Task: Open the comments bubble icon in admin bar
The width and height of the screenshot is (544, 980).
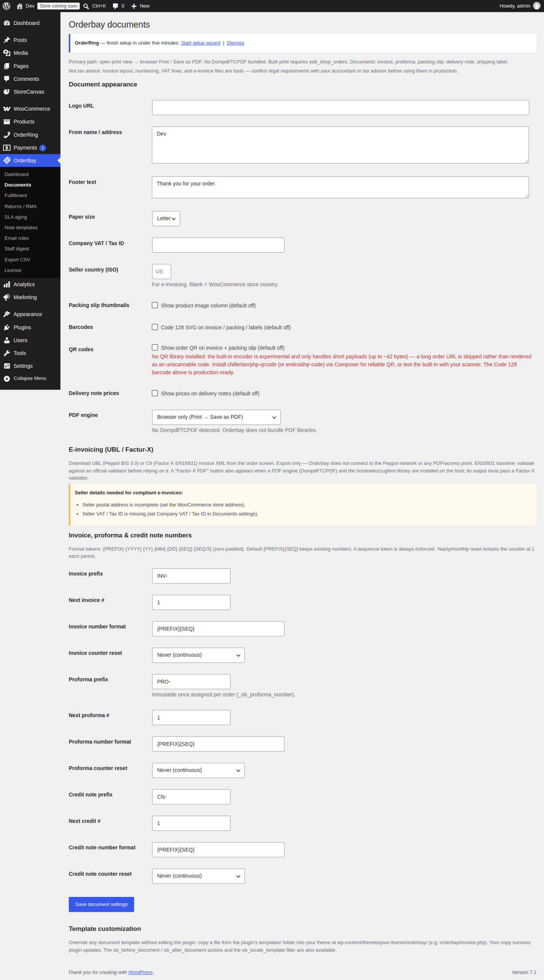Action: pos(116,6)
